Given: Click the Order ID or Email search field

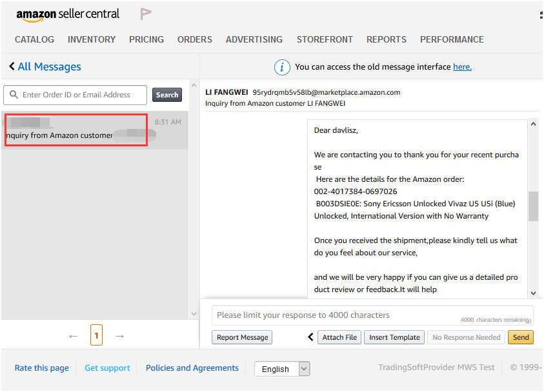Looking at the screenshot, I should tap(81, 95).
